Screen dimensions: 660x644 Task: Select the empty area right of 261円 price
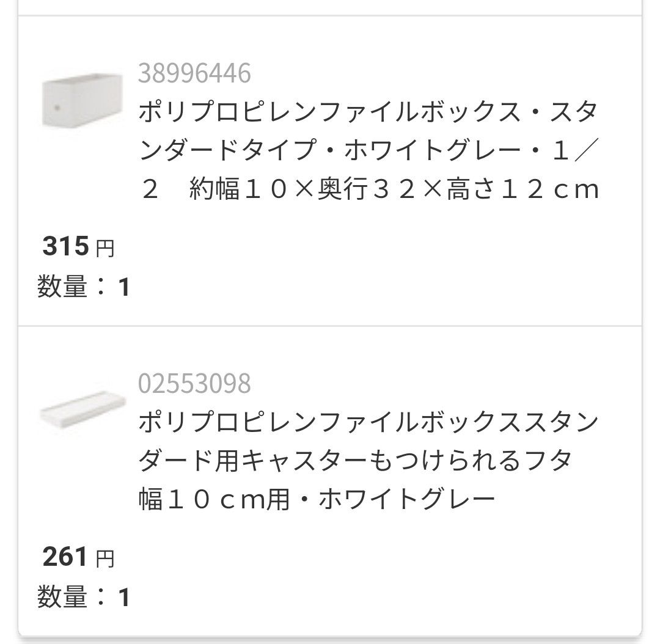[x=367, y=558]
